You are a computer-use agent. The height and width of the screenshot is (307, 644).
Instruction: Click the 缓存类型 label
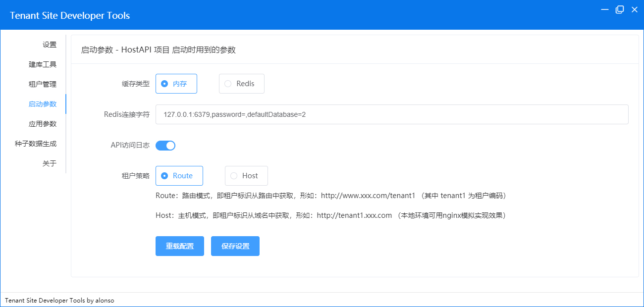pyautogui.click(x=136, y=84)
